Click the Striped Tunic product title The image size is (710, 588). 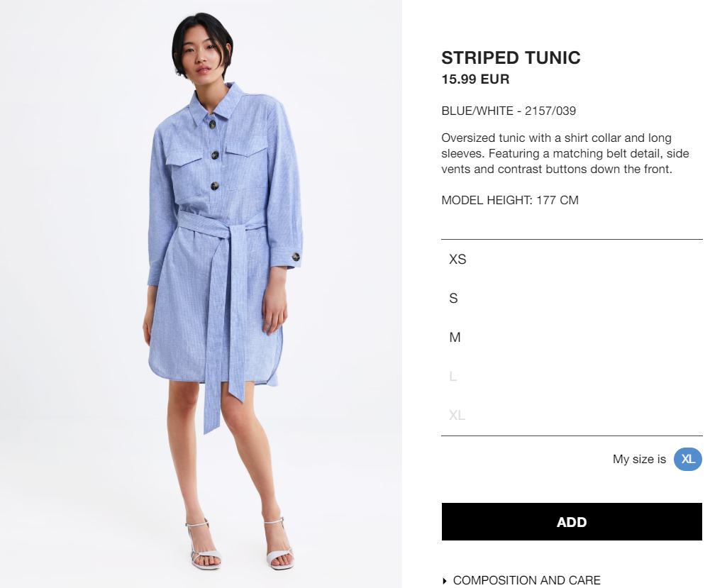coord(511,58)
